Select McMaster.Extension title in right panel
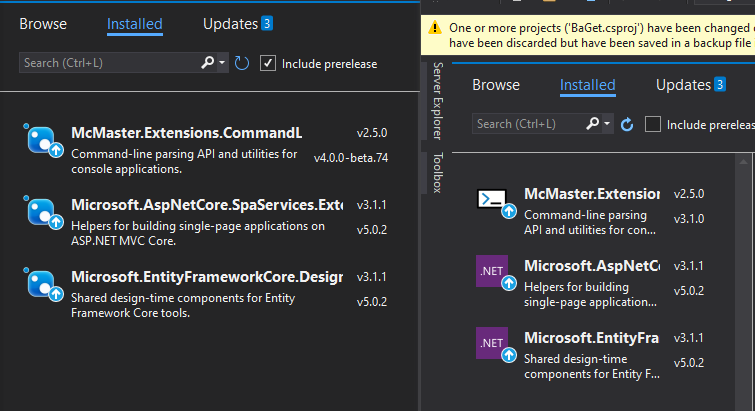Image resolution: width=755 pixels, height=411 pixels. [x=592, y=194]
